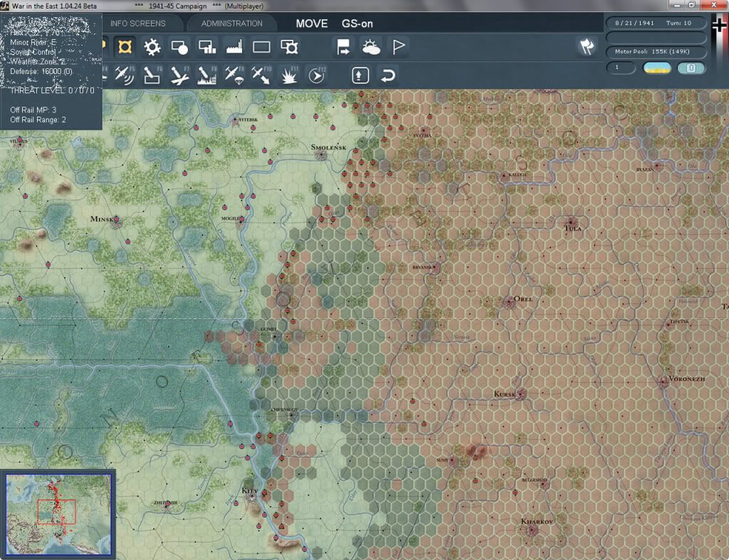Select the F8 bomb city mode icon
The height and width of the screenshot is (560, 729).
(207, 75)
